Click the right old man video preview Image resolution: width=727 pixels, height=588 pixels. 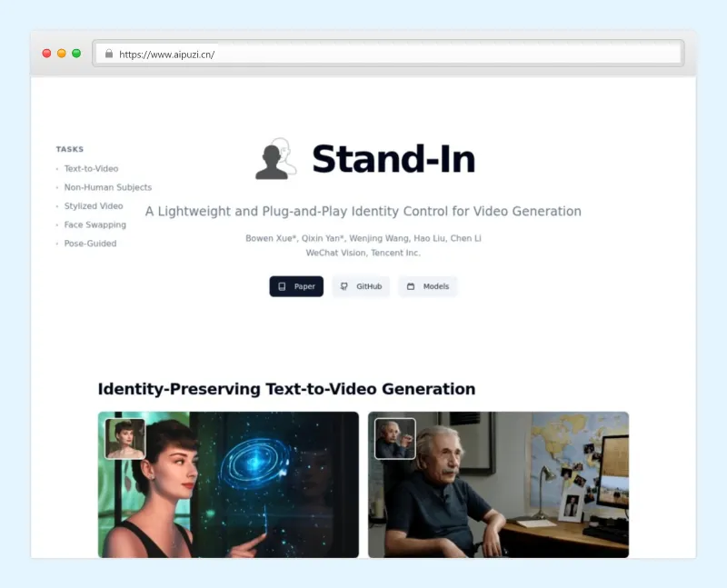tap(497, 484)
